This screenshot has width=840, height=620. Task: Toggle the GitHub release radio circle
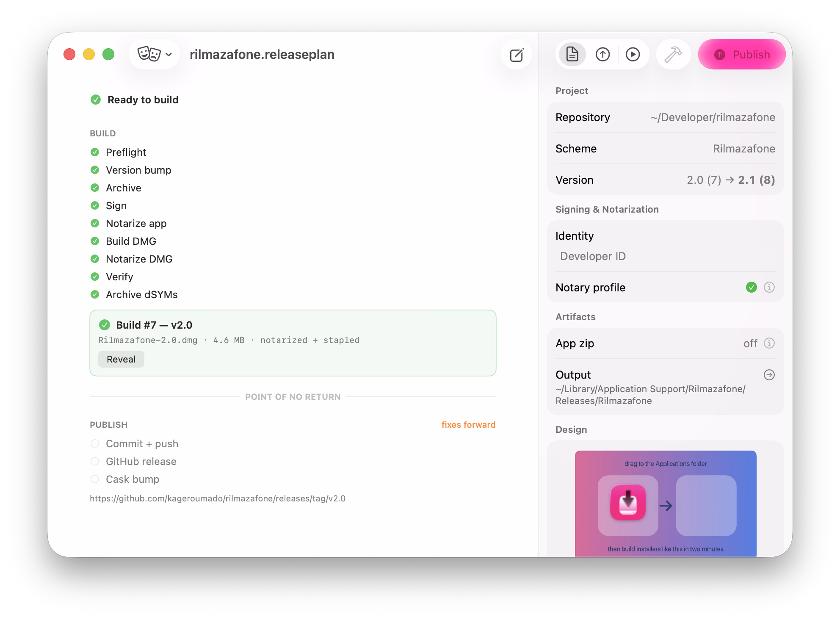point(95,461)
